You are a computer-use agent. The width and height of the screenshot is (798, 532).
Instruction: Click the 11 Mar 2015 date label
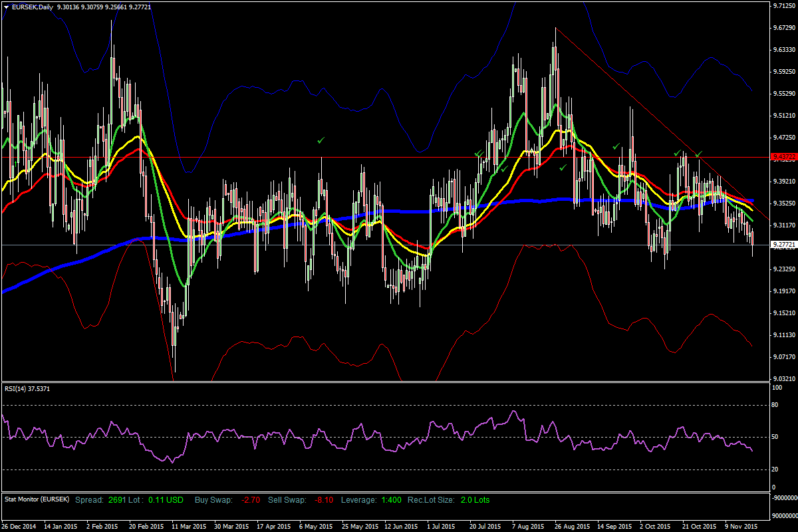pyautogui.click(x=189, y=525)
